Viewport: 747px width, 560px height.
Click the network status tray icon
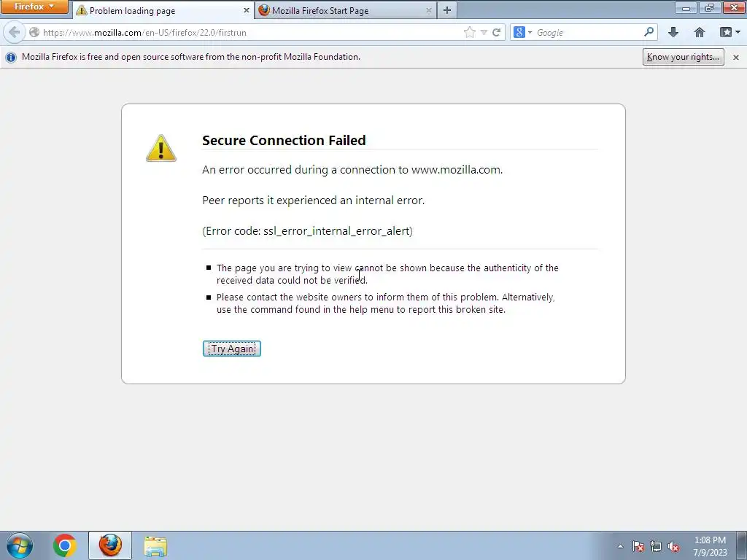point(656,546)
